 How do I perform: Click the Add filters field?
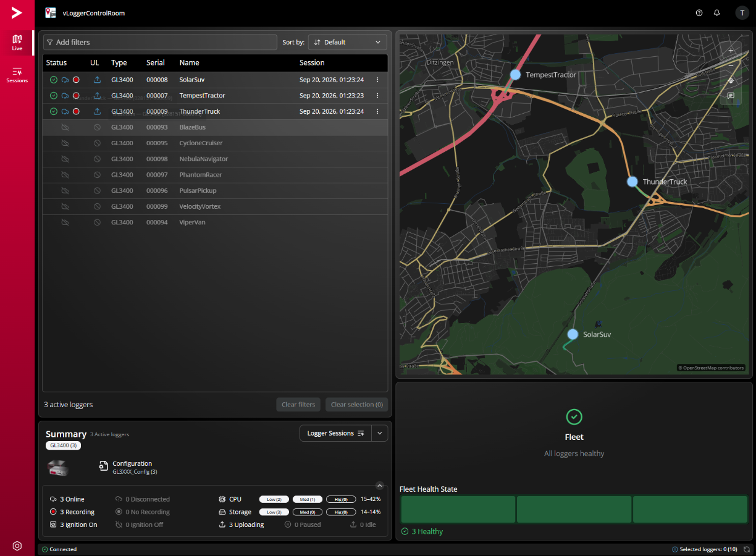(x=160, y=42)
